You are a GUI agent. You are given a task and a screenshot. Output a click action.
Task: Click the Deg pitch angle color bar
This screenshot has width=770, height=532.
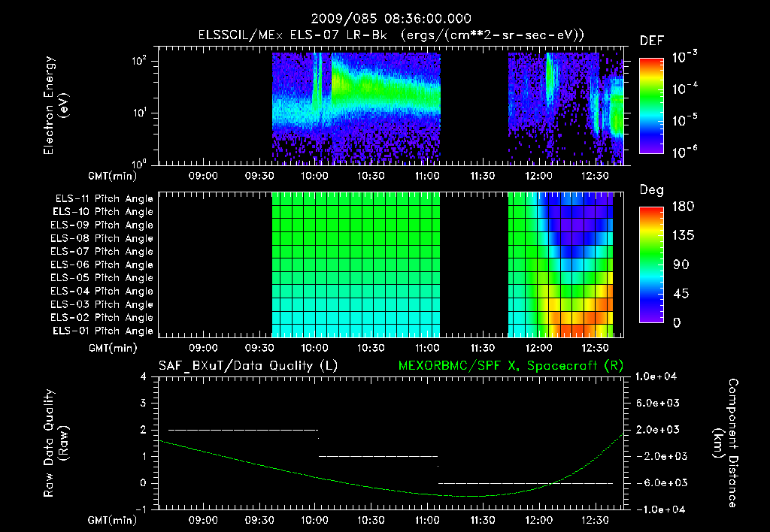pos(651,264)
